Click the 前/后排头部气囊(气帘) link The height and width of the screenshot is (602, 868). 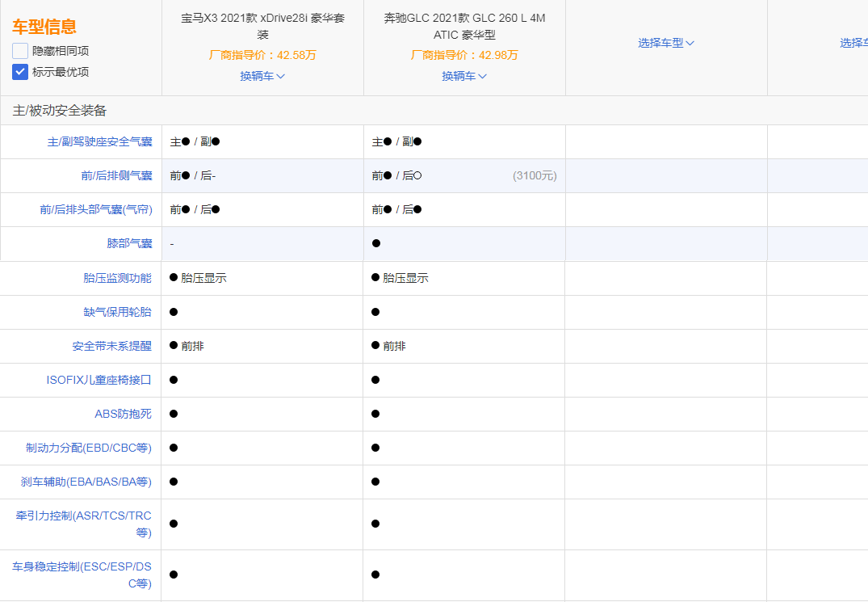click(95, 209)
